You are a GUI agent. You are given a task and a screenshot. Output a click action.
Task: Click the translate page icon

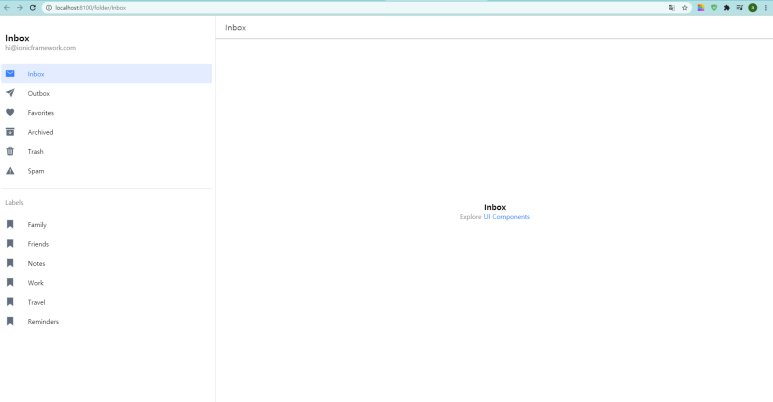point(671,8)
